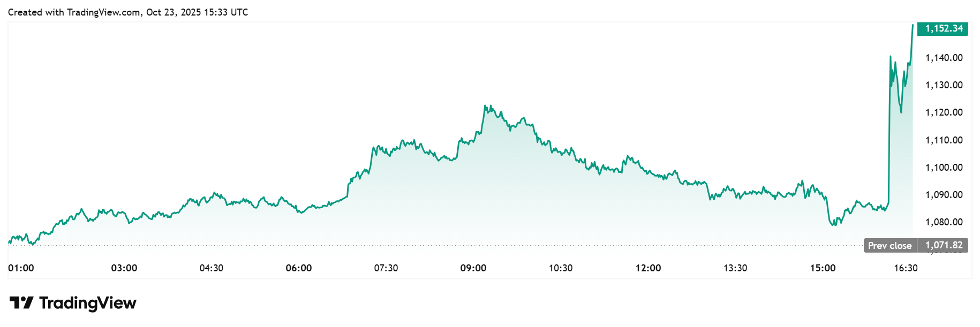Select the 01:00 time axis label

click(x=21, y=268)
